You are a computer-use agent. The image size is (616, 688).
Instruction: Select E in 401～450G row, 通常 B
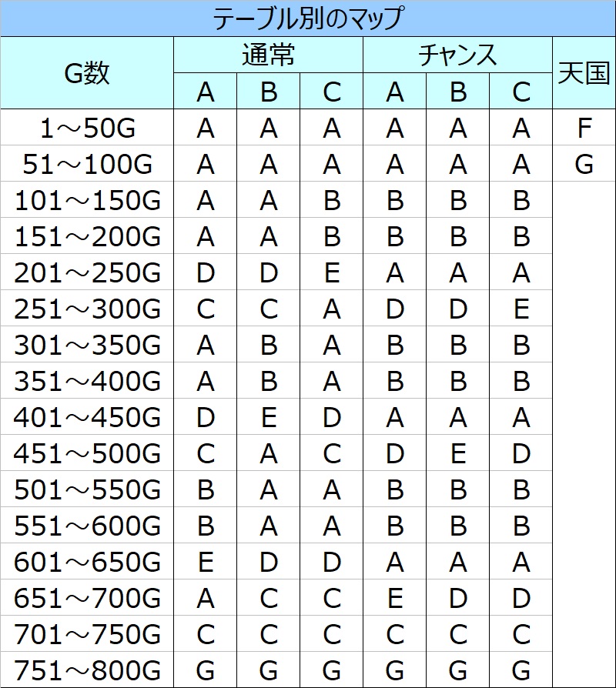pyautogui.click(x=269, y=418)
